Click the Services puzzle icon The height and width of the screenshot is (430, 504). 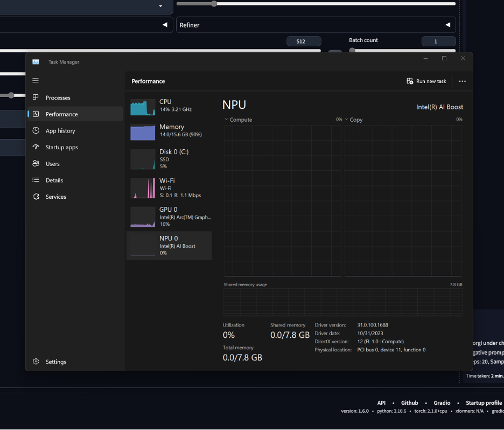tap(36, 197)
